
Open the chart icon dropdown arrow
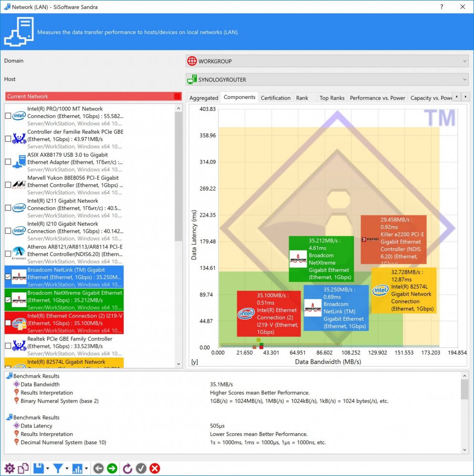point(86,468)
